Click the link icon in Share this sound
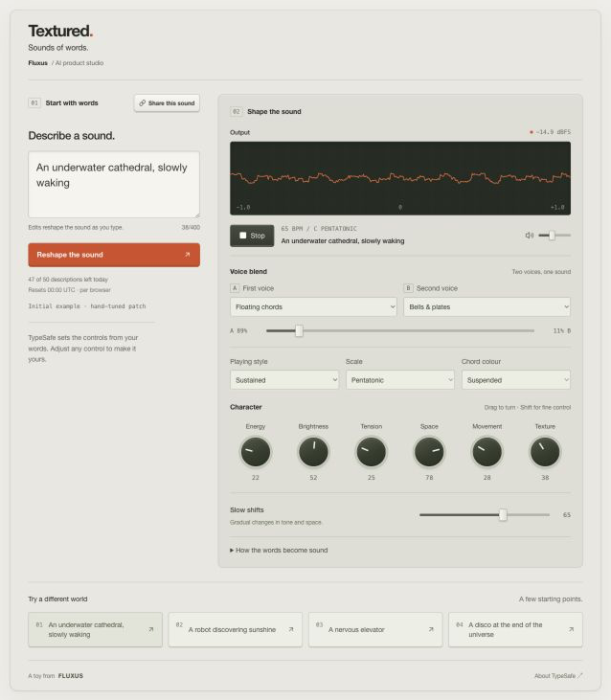This screenshot has width=611, height=700. [x=143, y=103]
